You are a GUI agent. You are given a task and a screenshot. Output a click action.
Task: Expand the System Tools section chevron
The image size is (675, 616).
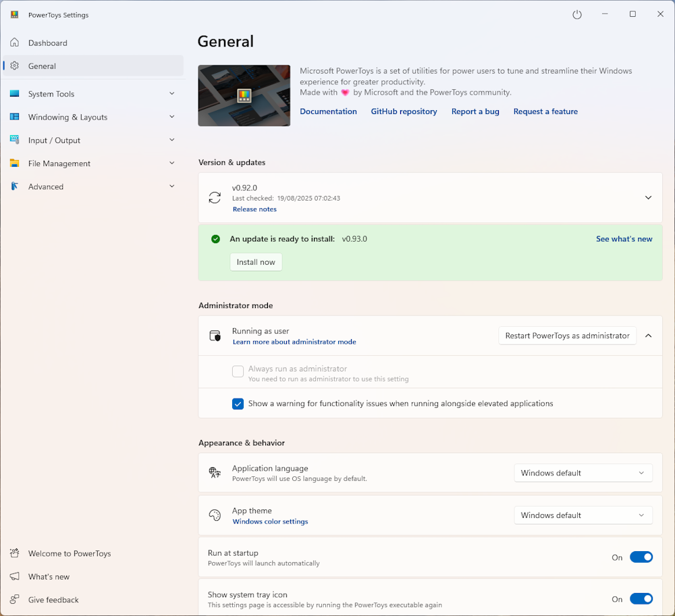tap(171, 93)
